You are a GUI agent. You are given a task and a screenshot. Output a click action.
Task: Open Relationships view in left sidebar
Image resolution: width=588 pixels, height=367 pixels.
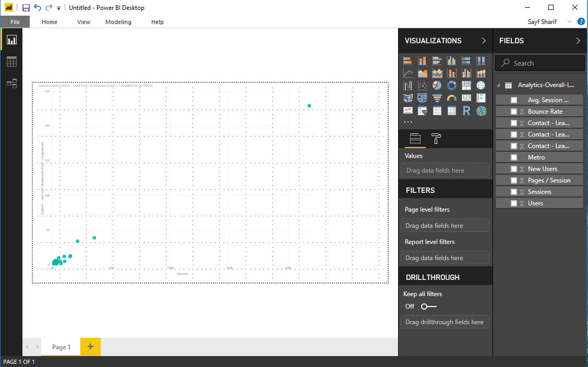click(x=11, y=83)
